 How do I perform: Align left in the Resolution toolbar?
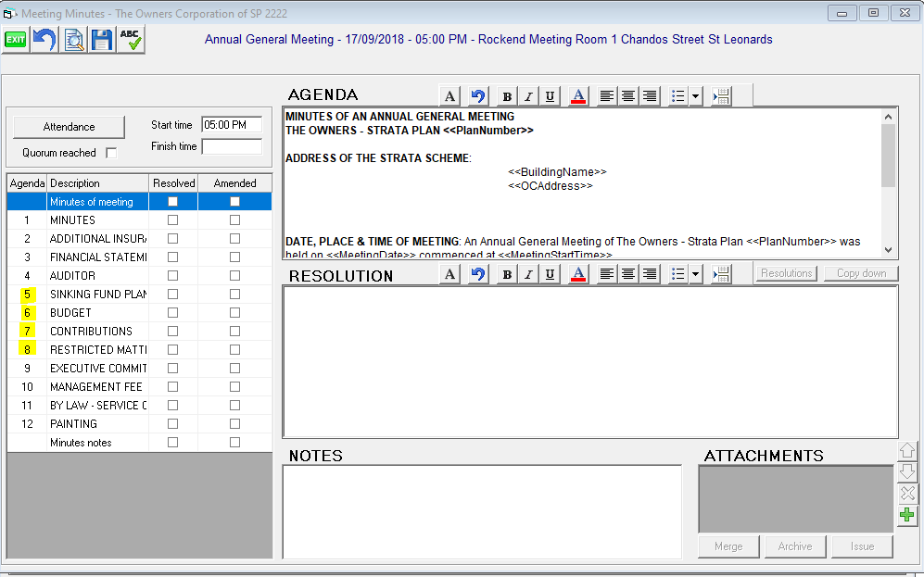pos(606,274)
